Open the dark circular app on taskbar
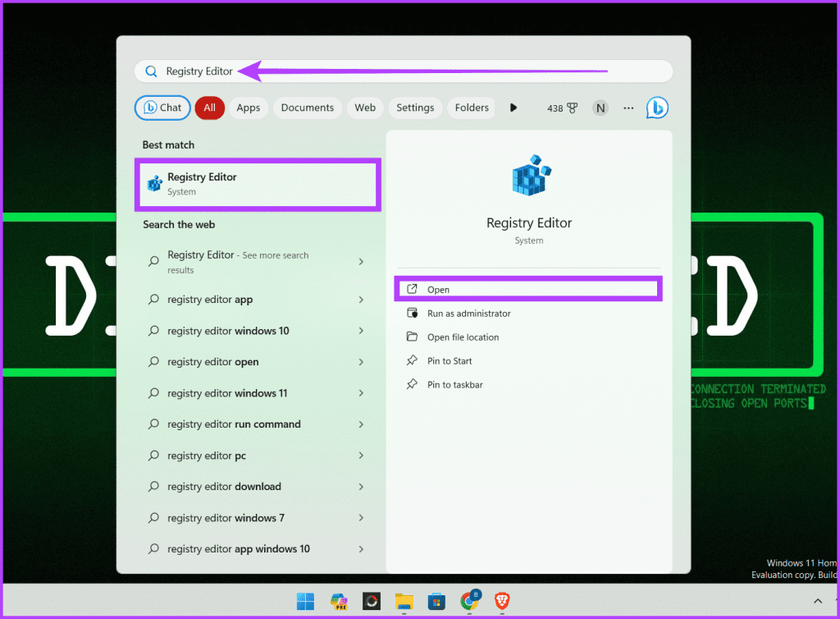840x619 pixels. [372, 601]
